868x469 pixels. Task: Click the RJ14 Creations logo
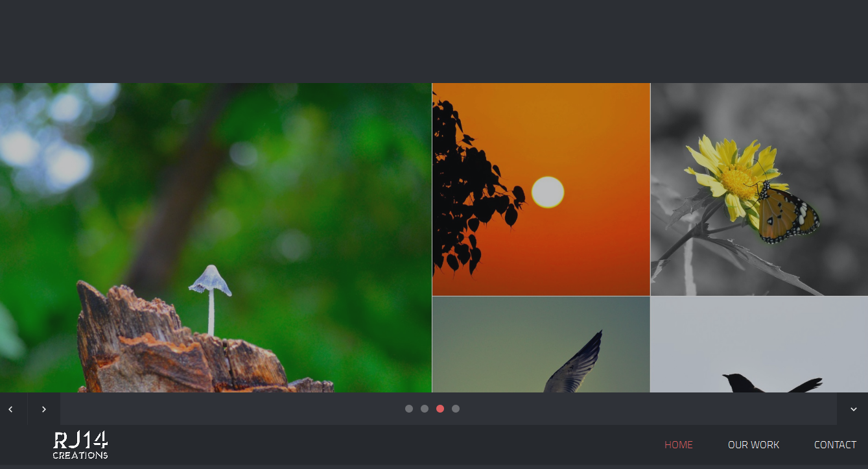pyautogui.click(x=80, y=445)
